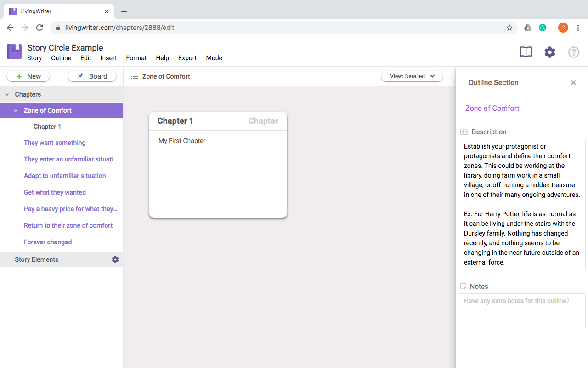Collapse the Chapters section chevron
Image resolution: width=588 pixels, height=368 pixels.
7,95
